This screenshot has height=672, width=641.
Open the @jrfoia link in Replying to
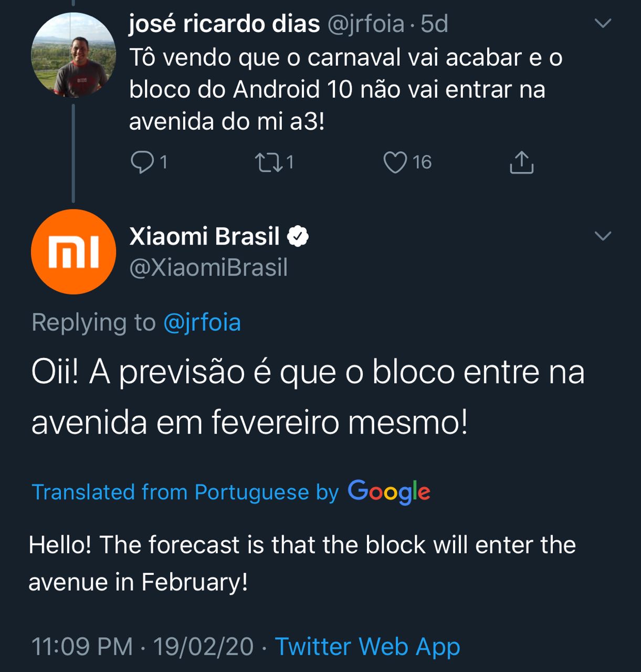click(202, 322)
